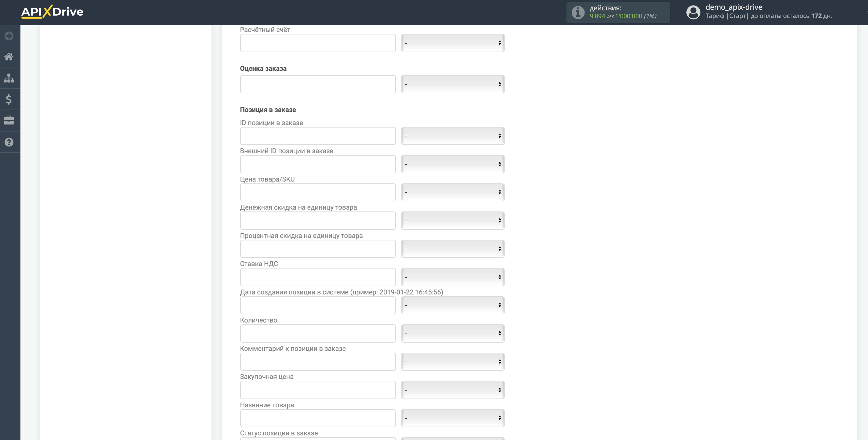Image resolution: width=868 pixels, height=440 pixels.
Task: Open the Цена товара/SKU dropdown
Action: point(453,192)
